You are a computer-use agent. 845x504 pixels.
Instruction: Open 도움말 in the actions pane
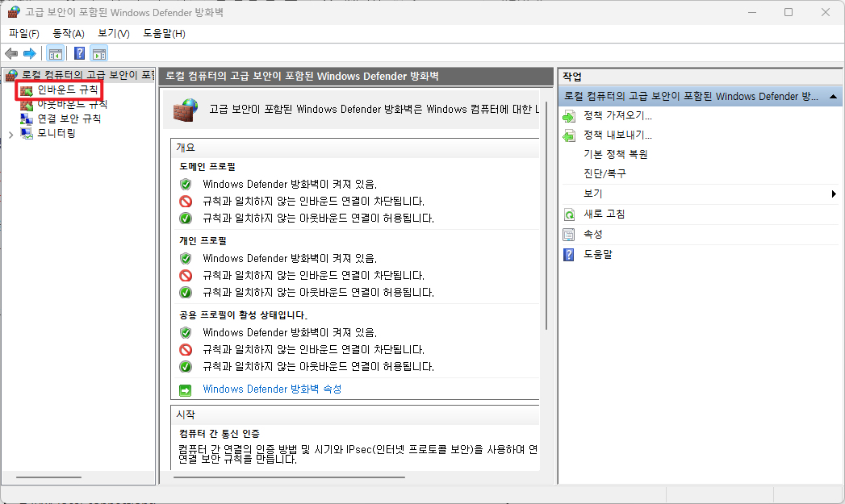[x=598, y=254]
